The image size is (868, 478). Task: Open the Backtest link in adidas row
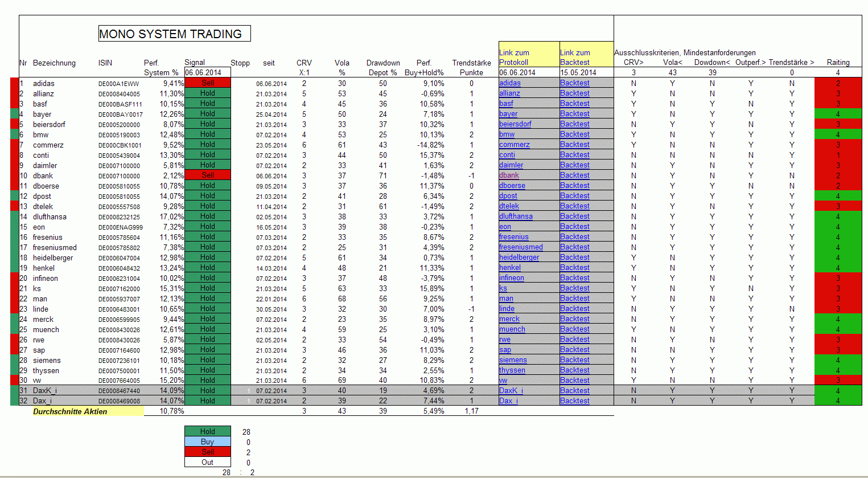pos(575,83)
